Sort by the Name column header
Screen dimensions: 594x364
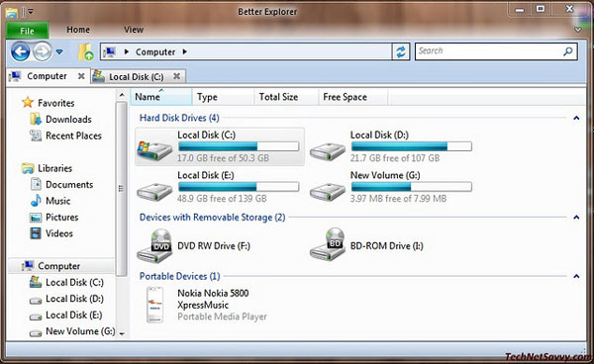(x=161, y=97)
